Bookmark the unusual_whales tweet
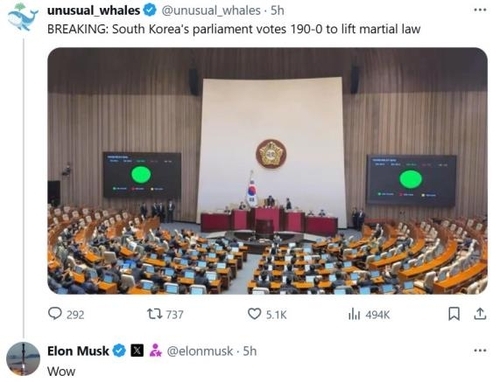Screen dimensions: 500x382 coord(454,314)
